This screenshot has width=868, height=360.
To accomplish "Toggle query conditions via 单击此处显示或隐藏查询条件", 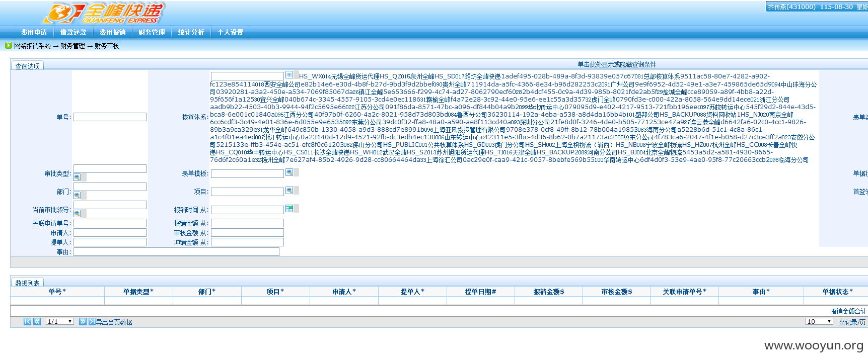I will click(x=617, y=64).
